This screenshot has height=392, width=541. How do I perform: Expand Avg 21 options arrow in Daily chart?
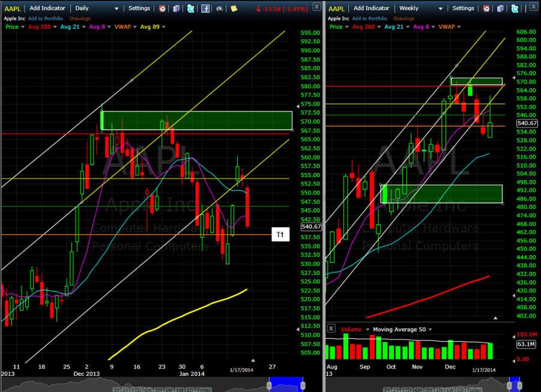click(x=84, y=27)
